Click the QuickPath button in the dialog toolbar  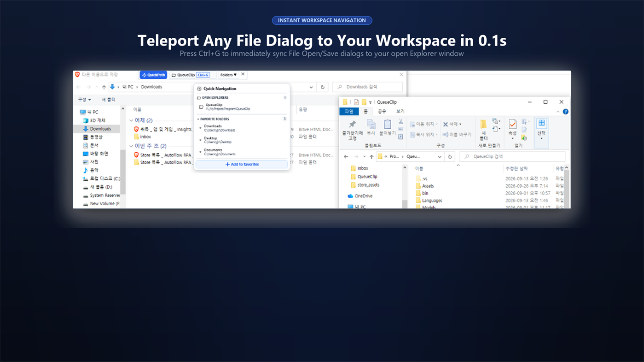click(x=153, y=75)
